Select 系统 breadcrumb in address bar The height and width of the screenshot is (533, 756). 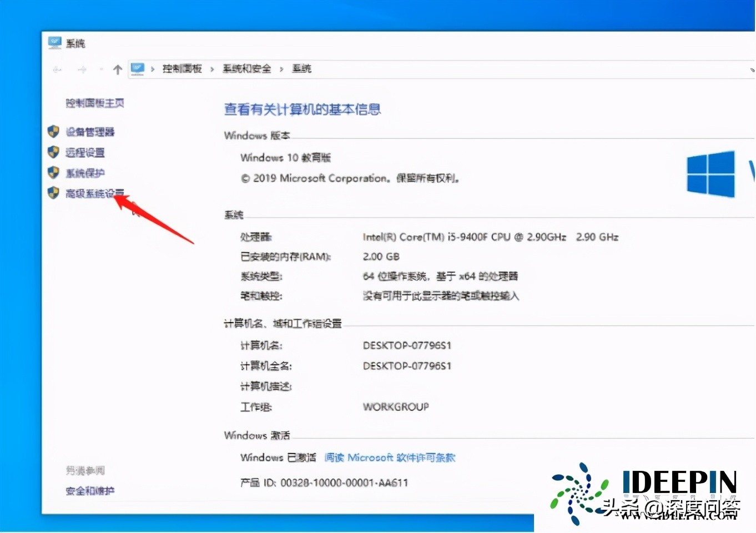point(302,69)
